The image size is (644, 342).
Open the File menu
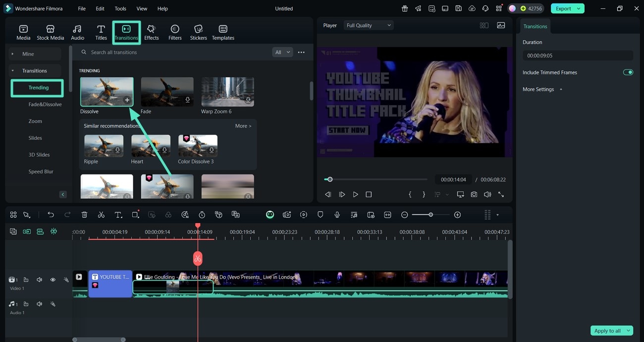82,8
